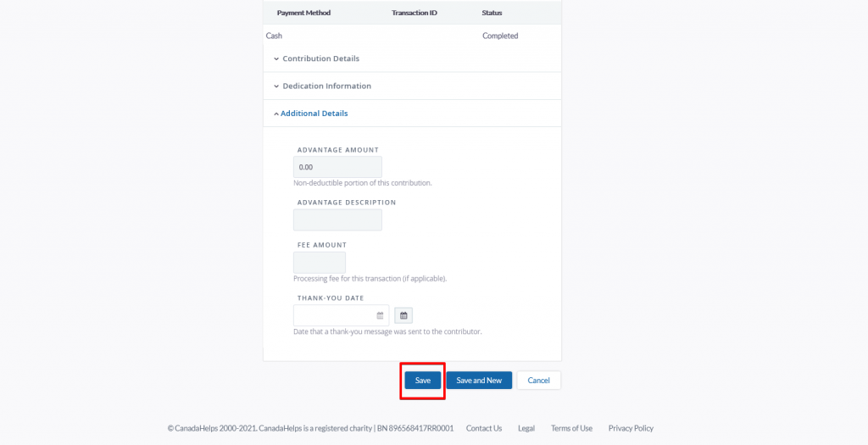Expand the Contribution Details section
This screenshot has height=445, width=868.
pos(321,58)
